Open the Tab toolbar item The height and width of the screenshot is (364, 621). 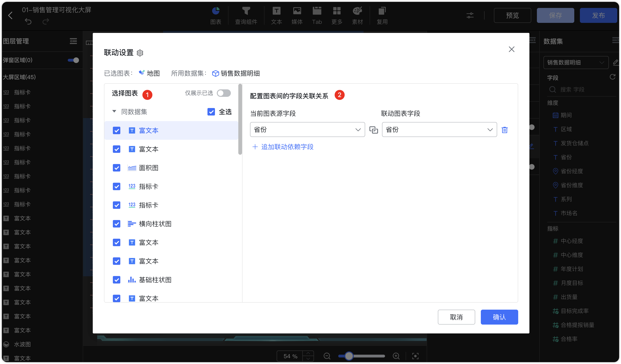point(317,15)
